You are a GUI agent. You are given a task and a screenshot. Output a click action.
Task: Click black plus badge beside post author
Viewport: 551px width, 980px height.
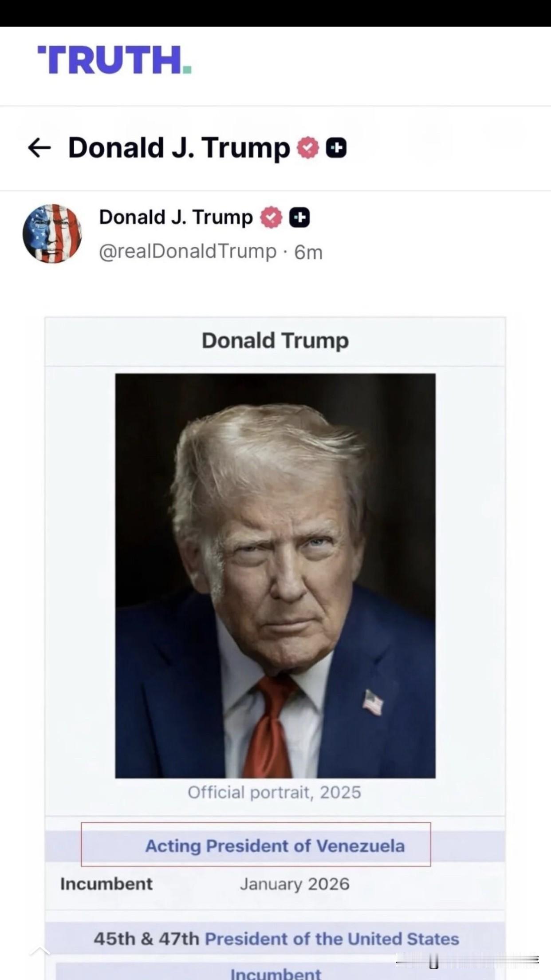click(299, 217)
